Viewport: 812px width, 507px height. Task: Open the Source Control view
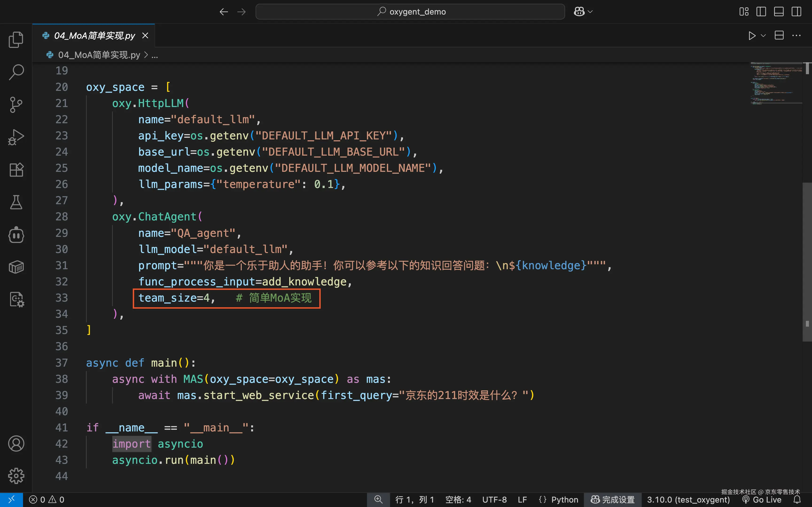[x=16, y=105]
